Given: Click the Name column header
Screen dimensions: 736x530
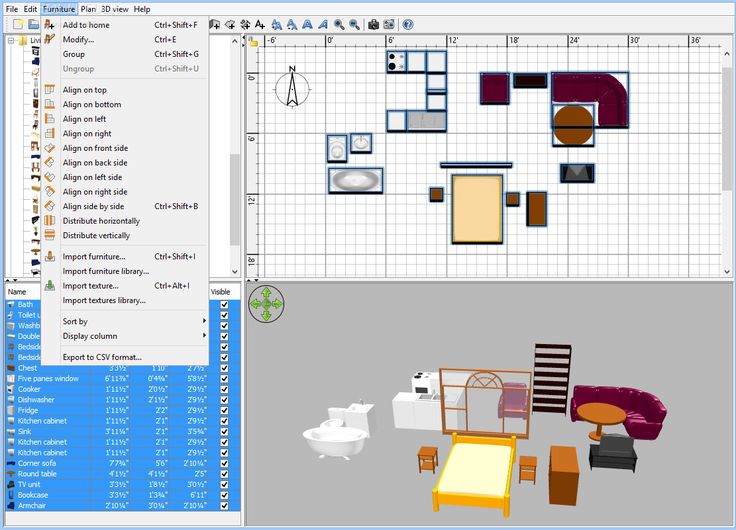Looking at the screenshot, I should [x=18, y=292].
